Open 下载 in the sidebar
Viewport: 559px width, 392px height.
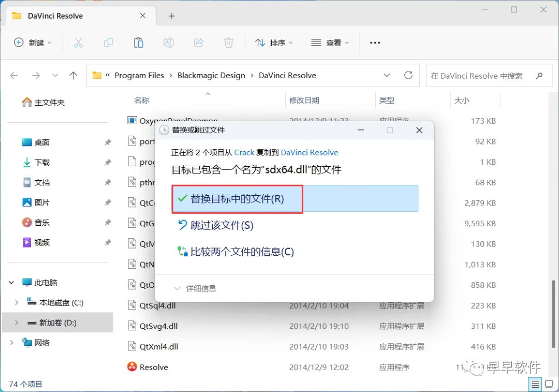(36, 162)
